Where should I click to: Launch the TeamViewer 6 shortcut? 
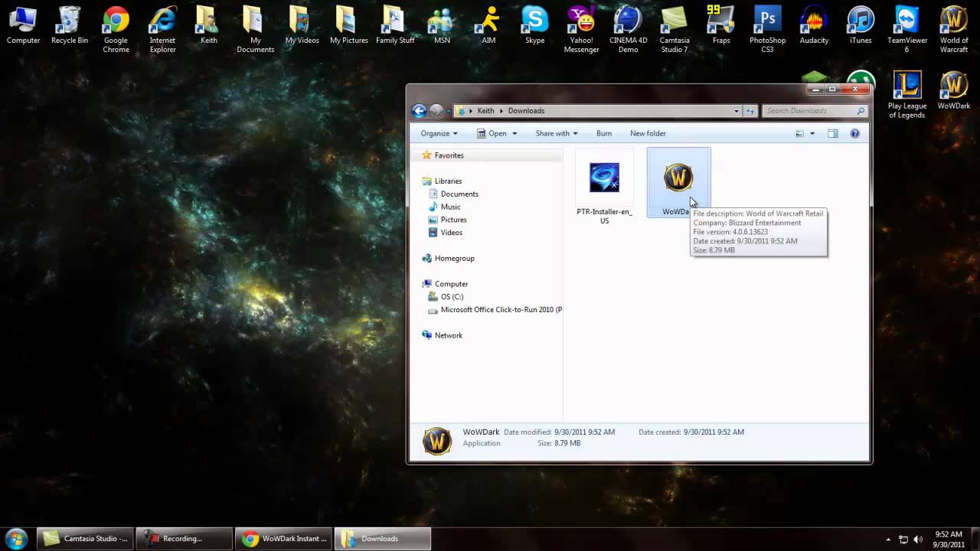906,30
